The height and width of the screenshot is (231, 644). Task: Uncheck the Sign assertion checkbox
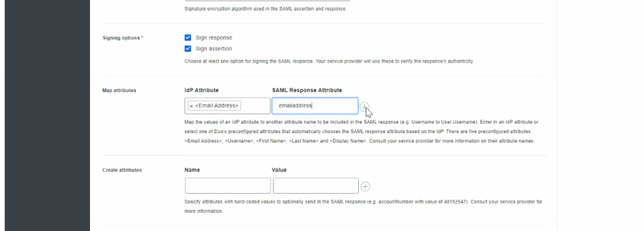point(188,49)
